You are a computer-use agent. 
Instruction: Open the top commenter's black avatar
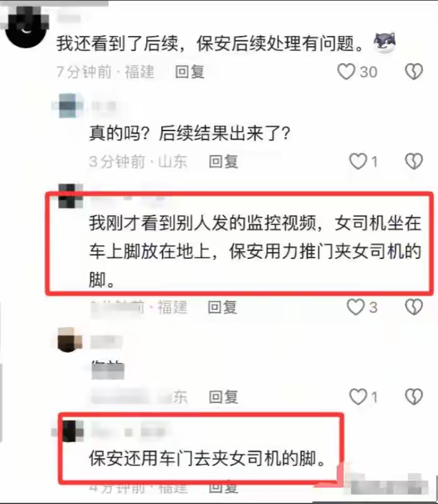click(26, 28)
